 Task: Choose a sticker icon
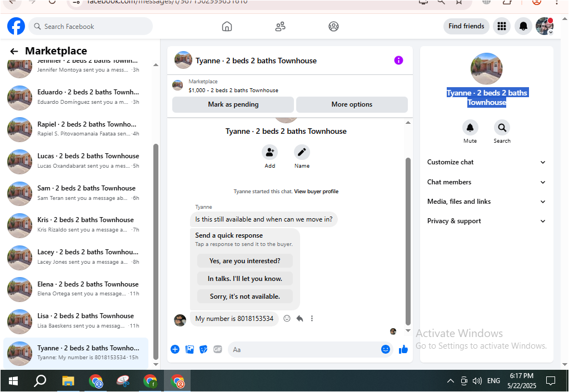203,349
